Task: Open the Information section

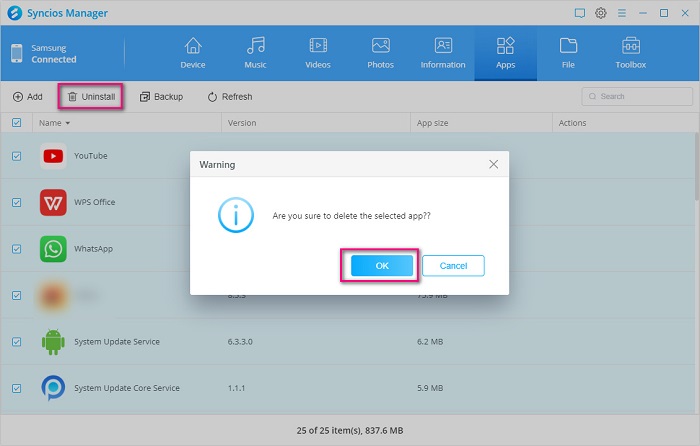Action: click(443, 52)
